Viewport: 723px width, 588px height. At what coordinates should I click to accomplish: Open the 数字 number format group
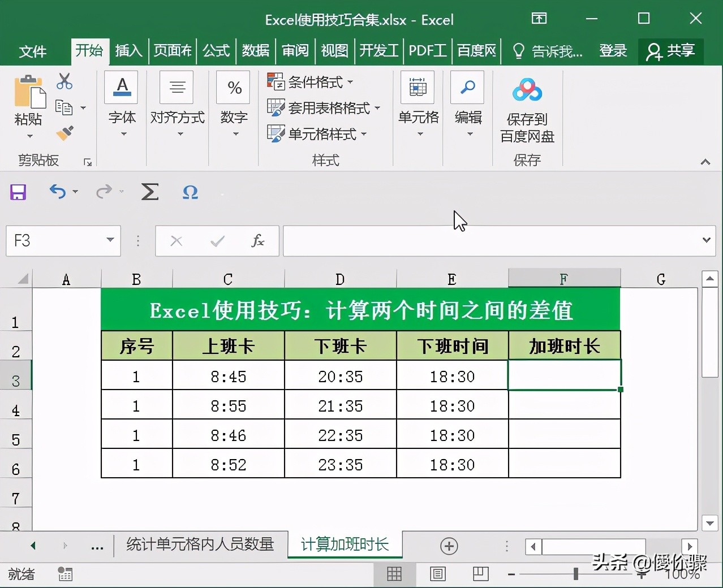click(x=234, y=105)
